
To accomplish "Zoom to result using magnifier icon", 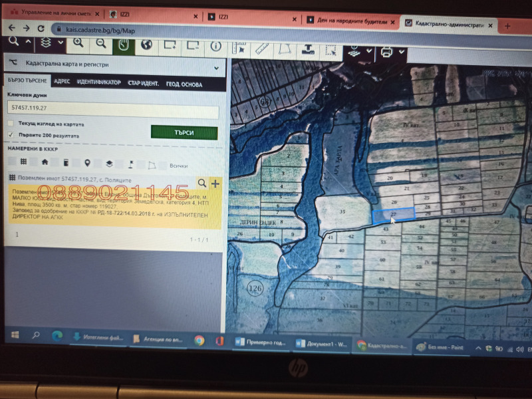I will coord(202,183).
